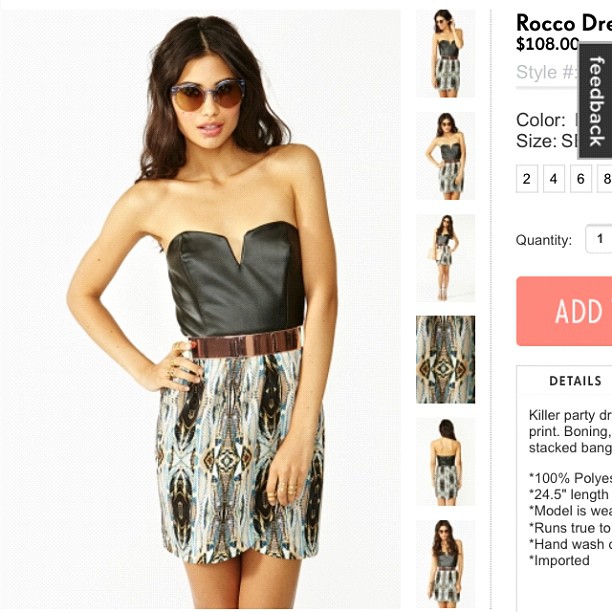
Task: Click the $108.00 price
Action: [547, 44]
